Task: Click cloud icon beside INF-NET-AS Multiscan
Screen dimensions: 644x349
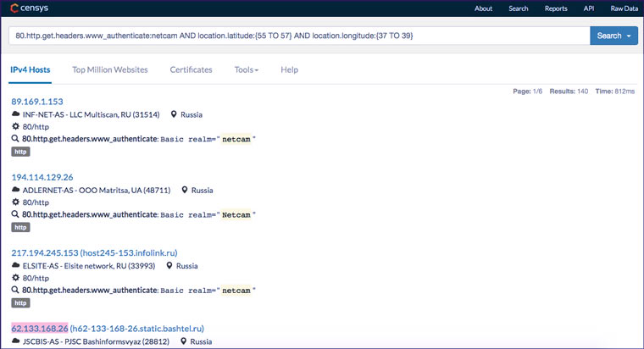Action: click(15, 114)
